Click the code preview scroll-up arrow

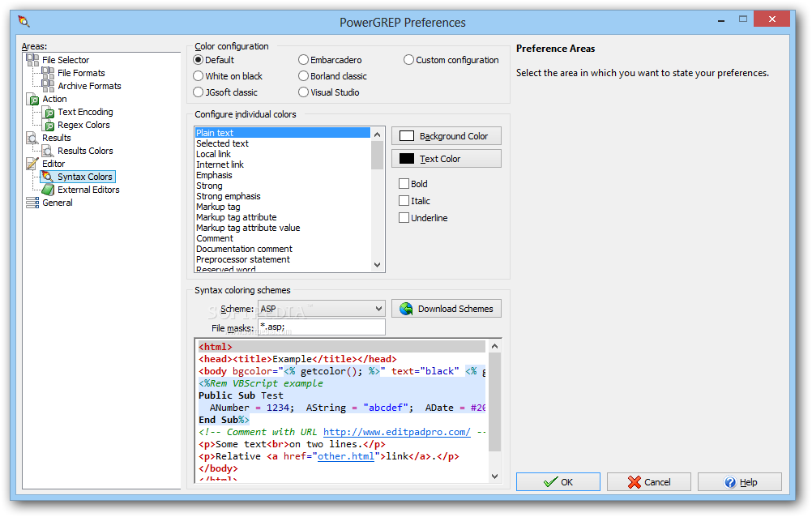[494, 346]
